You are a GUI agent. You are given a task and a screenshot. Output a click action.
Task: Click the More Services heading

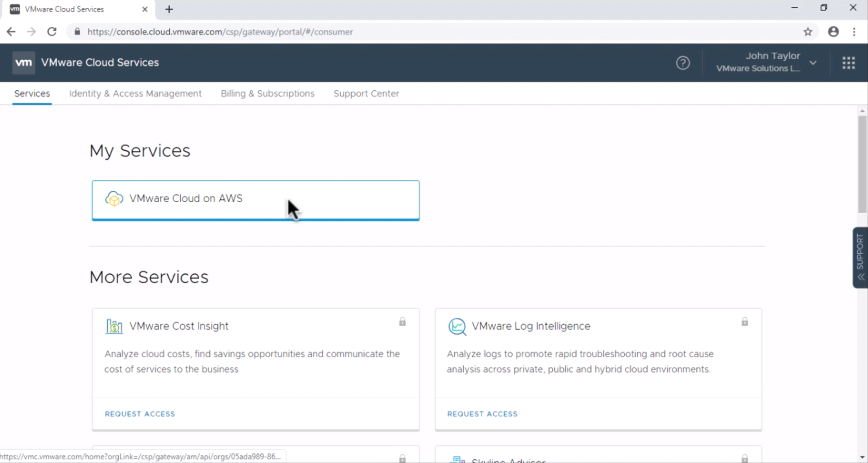pyautogui.click(x=149, y=277)
